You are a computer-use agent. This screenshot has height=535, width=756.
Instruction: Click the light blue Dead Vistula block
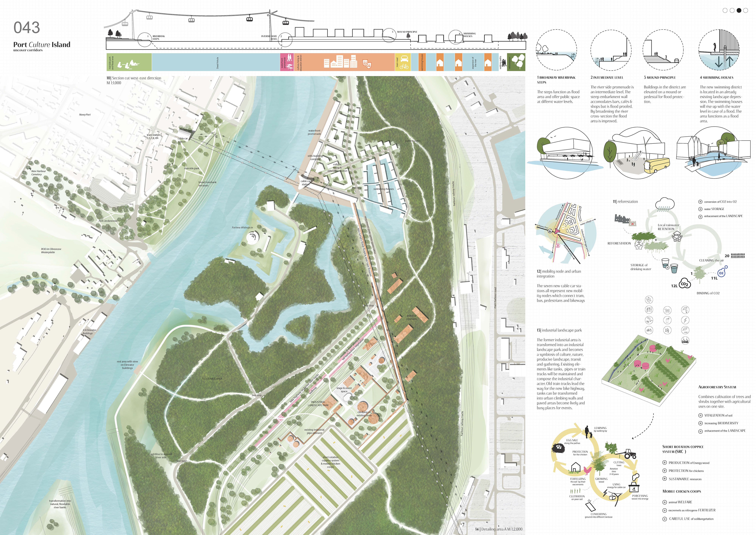216,62
